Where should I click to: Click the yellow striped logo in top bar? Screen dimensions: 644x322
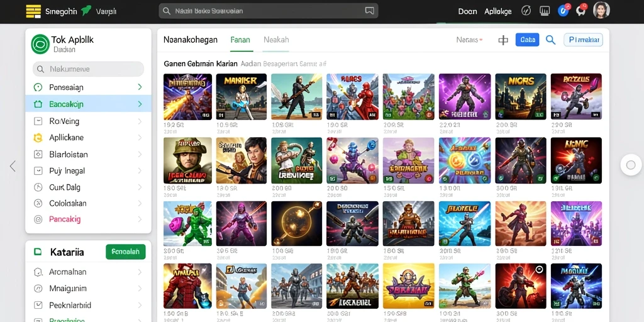click(x=33, y=11)
